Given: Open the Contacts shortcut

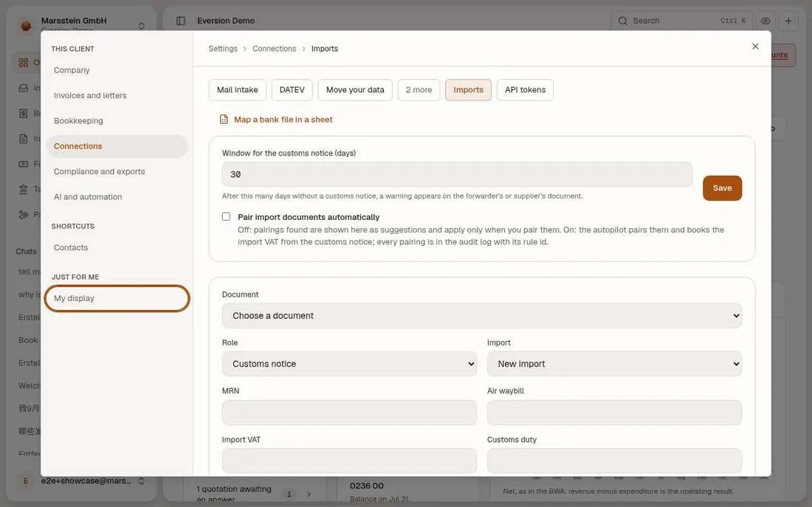Looking at the screenshot, I should [117, 247].
